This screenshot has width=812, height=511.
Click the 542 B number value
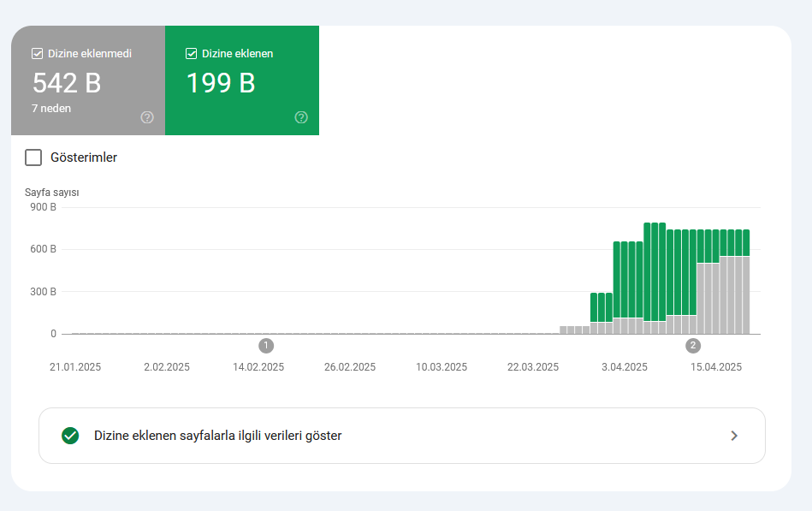pos(67,83)
